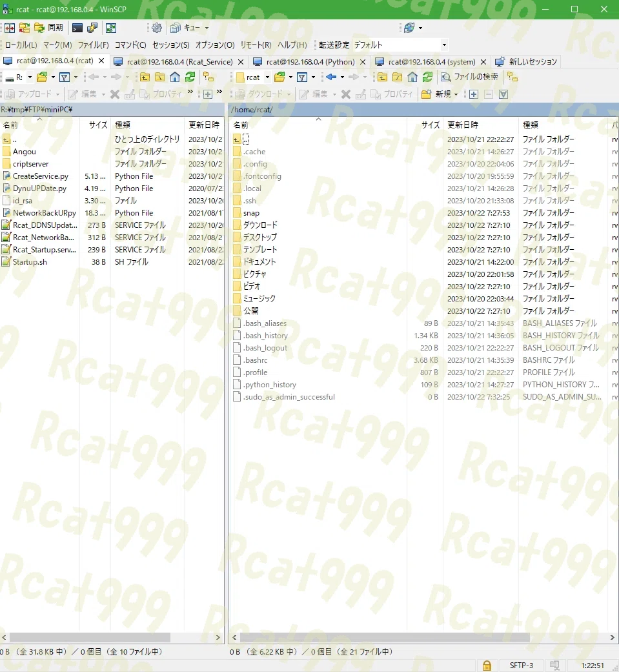Open the オプション(O) menu

[x=215, y=45]
